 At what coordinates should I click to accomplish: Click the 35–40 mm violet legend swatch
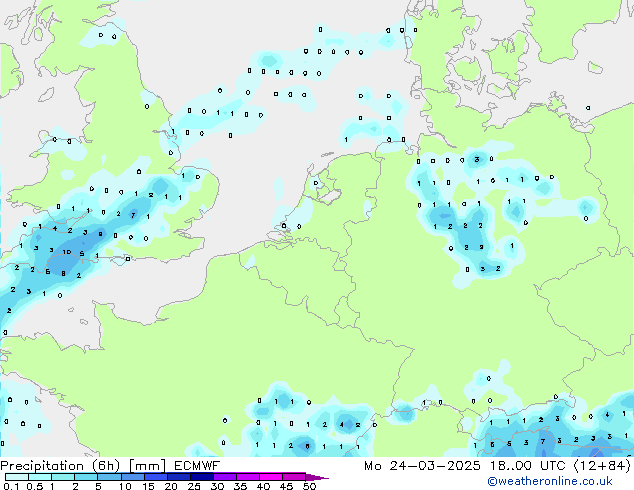coord(247,477)
